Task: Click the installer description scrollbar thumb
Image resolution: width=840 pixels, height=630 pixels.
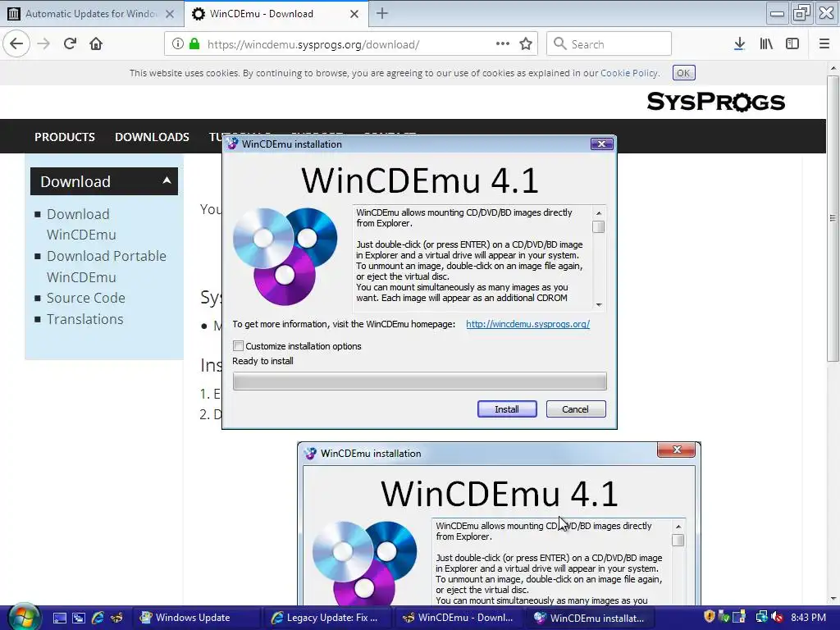Action: (x=598, y=226)
